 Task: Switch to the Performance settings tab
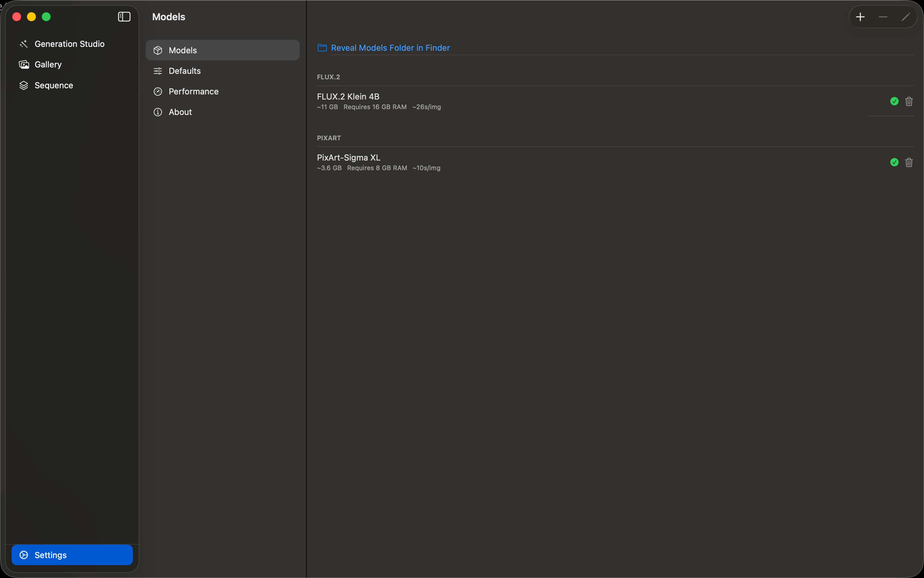click(223, 92)
